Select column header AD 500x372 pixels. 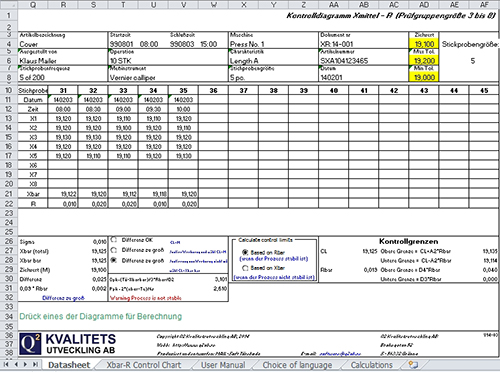pos(424,5)
